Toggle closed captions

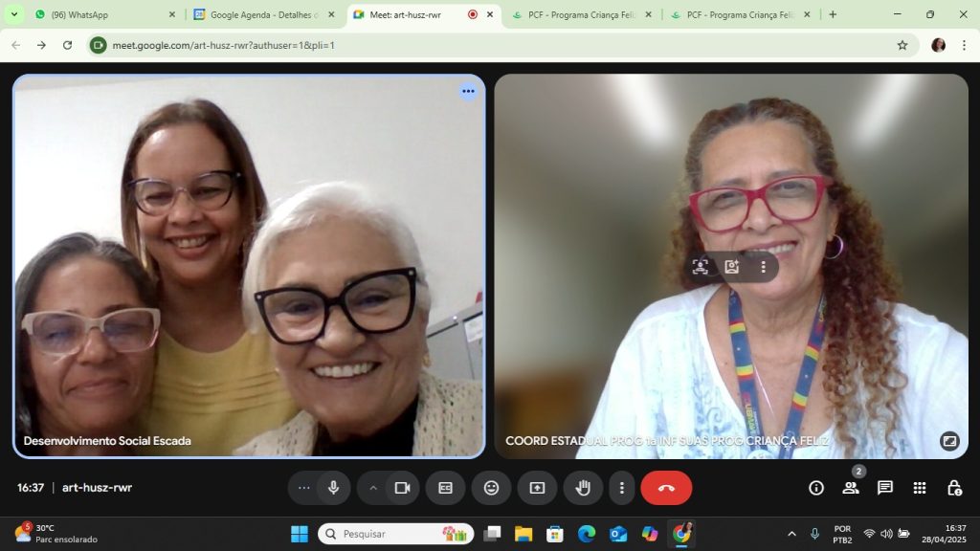pyautogui.click(x=445, y=488)
